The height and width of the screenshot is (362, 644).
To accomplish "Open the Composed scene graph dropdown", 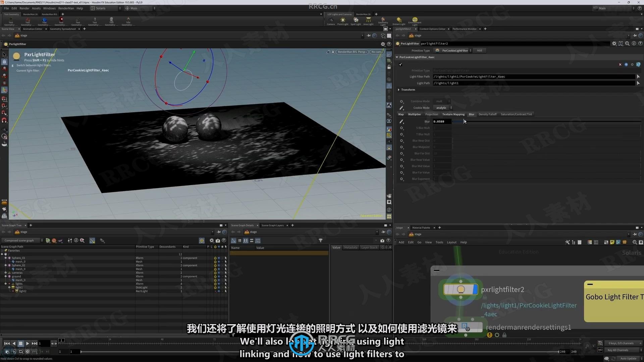I will coord(22,241).
